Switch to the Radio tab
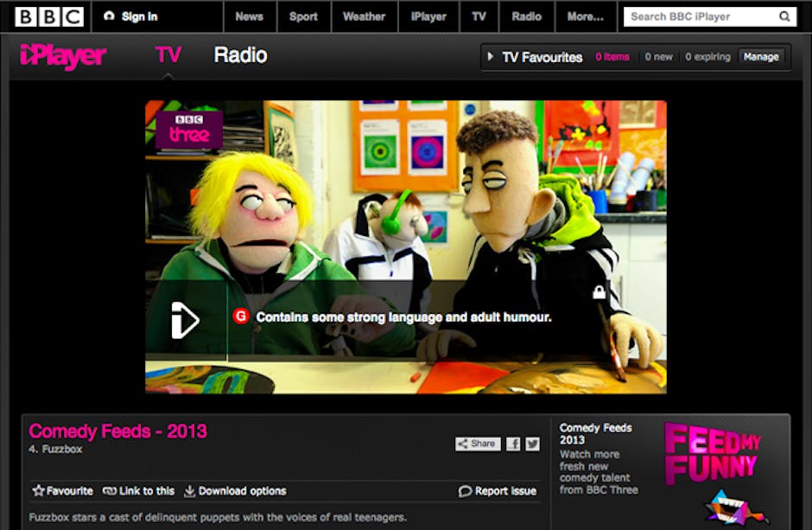Image resolution: width=812 pixels, height=530 pixels. pyautogui.click(x=240, y=55)
